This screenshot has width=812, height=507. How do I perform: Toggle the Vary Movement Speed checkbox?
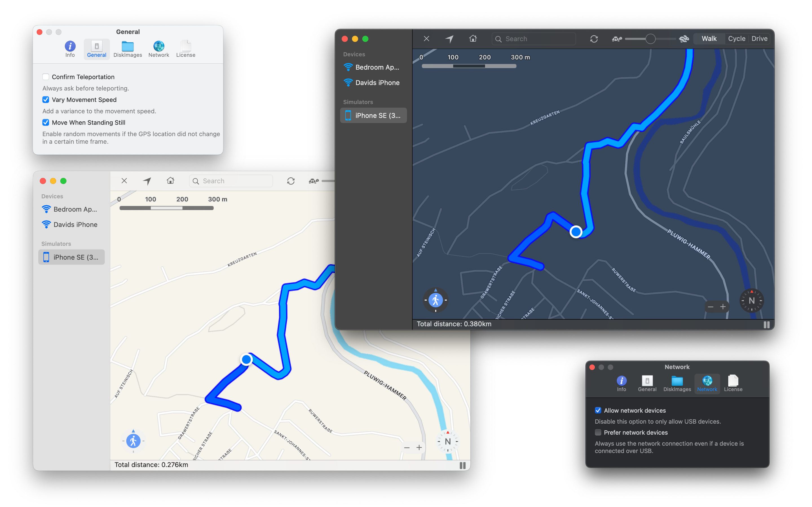45,99
